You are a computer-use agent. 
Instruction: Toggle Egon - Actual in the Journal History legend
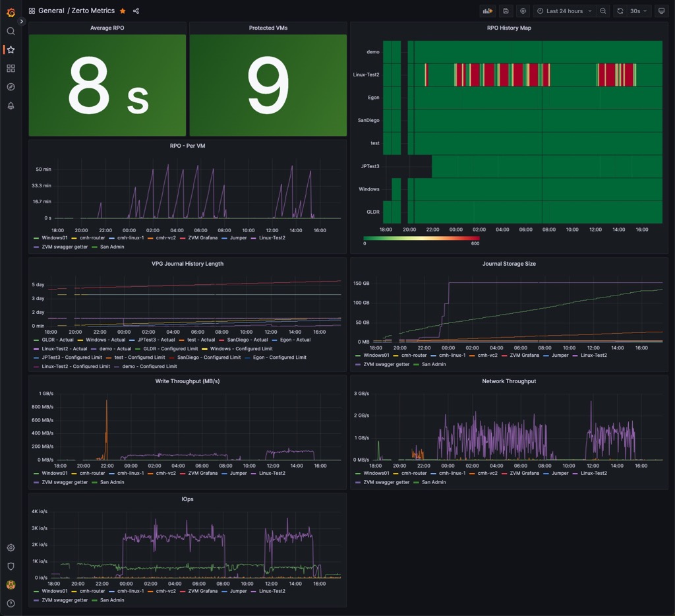[x=295, y=340]
